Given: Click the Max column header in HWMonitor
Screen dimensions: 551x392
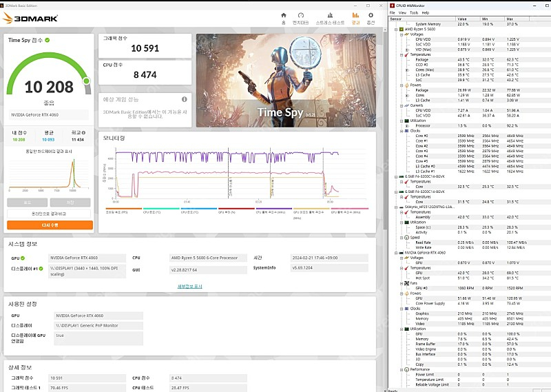Looking at the screenshot, I should pos(517,19).
